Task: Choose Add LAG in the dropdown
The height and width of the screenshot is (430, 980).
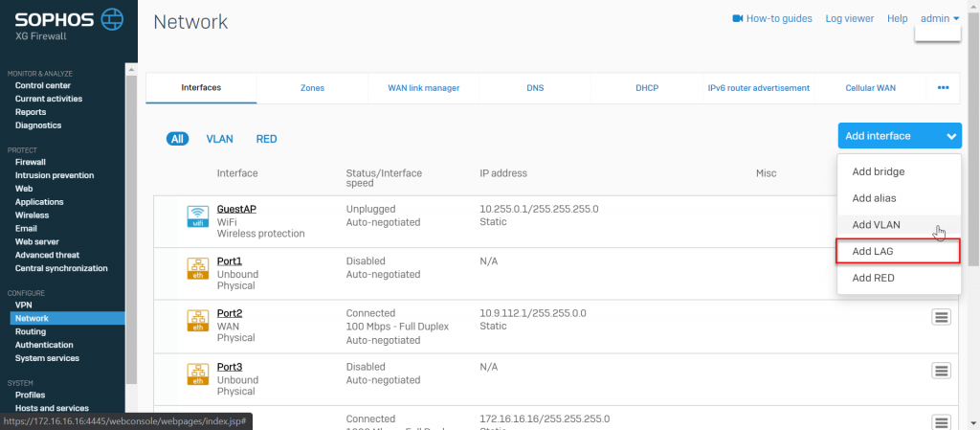Action: tap(898, 251)
